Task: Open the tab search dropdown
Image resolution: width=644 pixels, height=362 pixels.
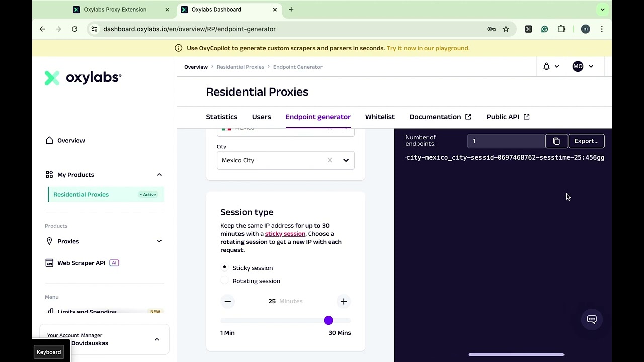Action: 602,9
